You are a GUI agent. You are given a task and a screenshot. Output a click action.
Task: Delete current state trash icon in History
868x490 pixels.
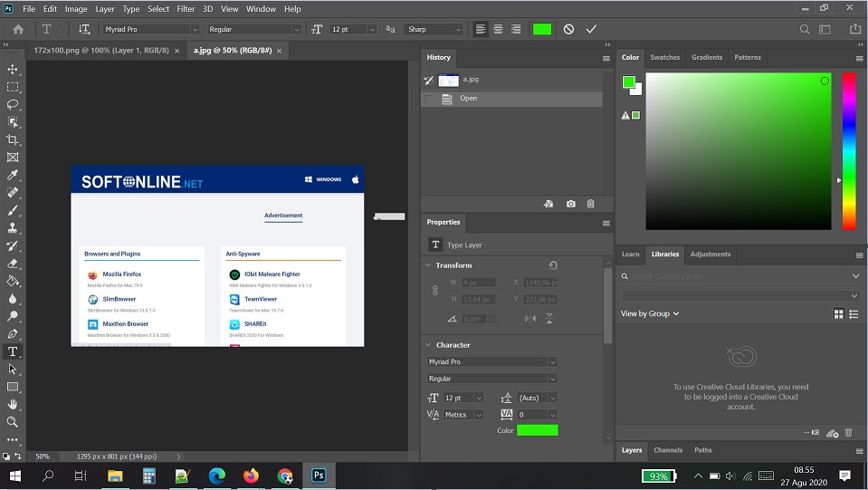591,204
